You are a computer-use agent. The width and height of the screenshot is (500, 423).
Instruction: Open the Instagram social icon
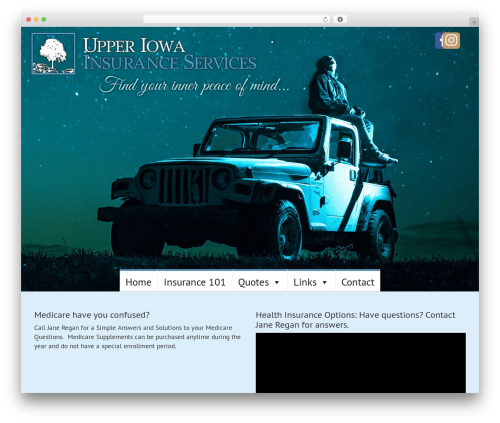click(452, 40)
